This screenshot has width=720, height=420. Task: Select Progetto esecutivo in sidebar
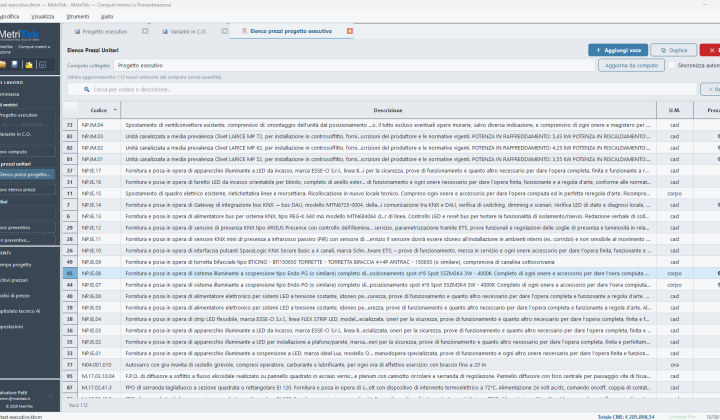pyautogui.click(x=28, y=115)
